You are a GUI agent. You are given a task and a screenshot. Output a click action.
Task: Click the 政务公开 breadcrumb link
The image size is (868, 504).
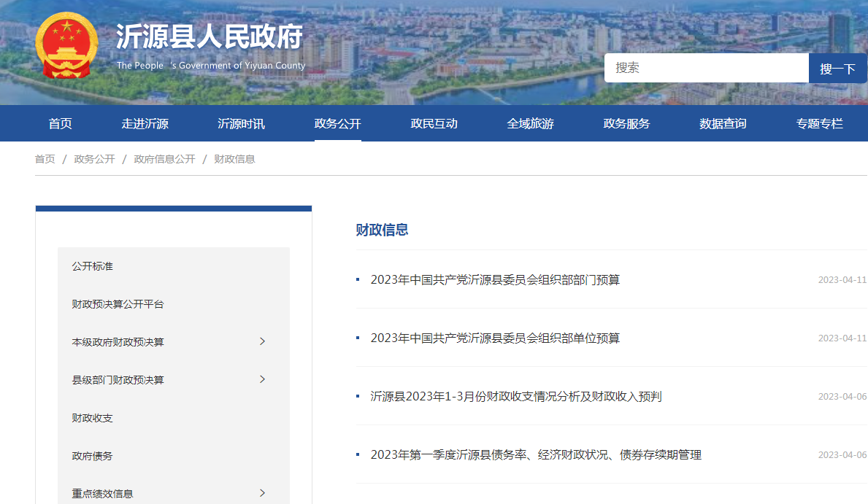point(94,159)
